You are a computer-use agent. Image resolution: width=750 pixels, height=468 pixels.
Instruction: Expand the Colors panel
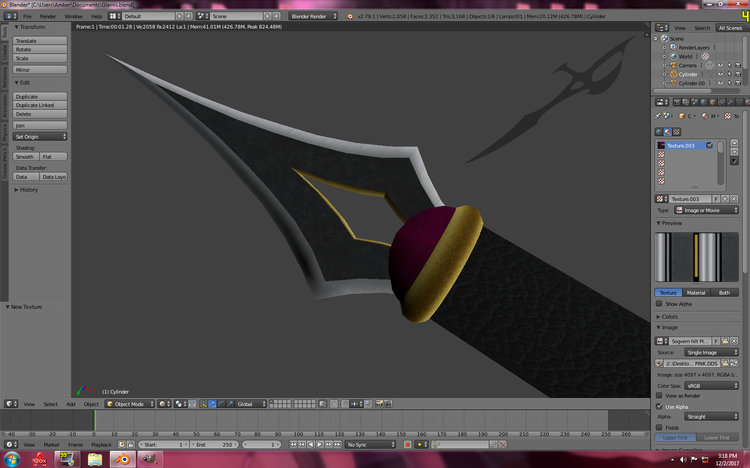(x=667, y=317)
